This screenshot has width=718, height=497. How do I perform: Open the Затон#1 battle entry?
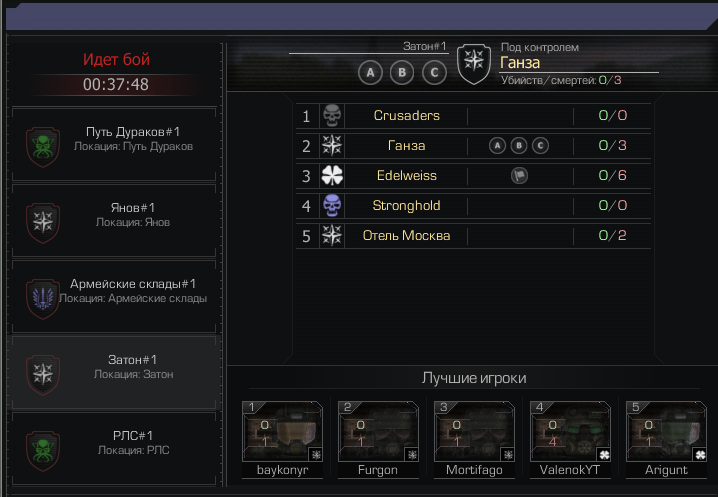click(114, 372)
